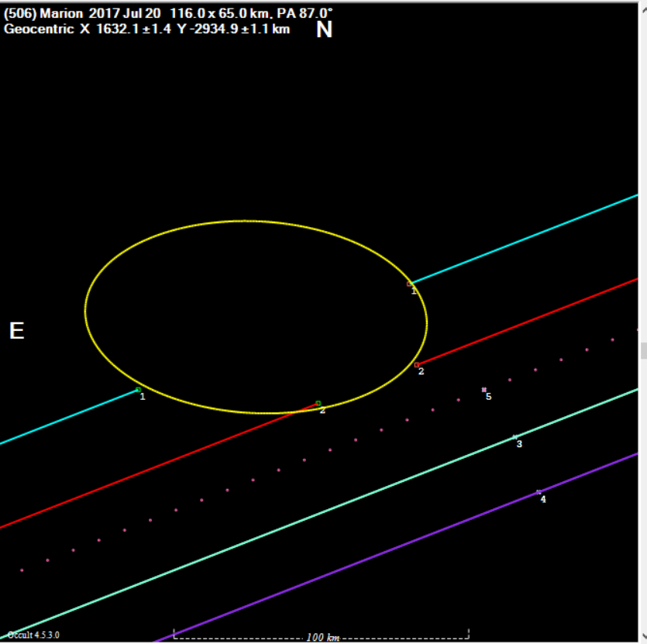Click the scrollbar up arrow
Viewport: 647px width, 644px height.
coord(644,9)
